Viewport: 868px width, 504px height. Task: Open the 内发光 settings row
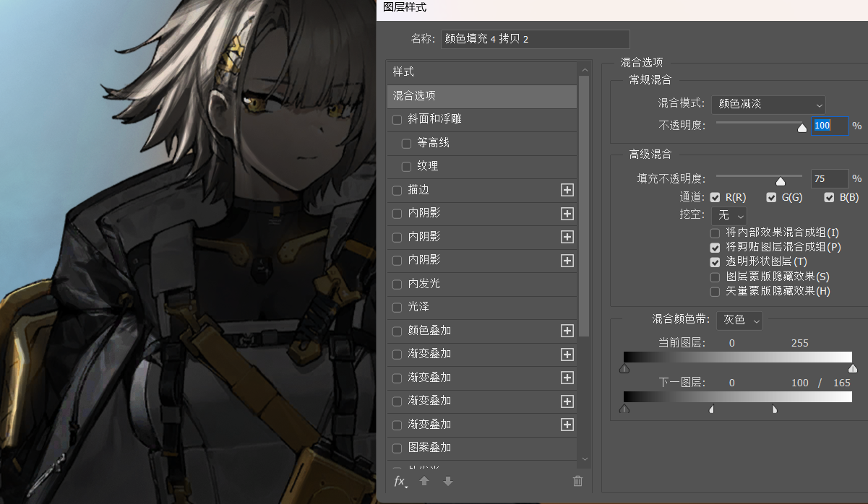(x=481, y=284)
